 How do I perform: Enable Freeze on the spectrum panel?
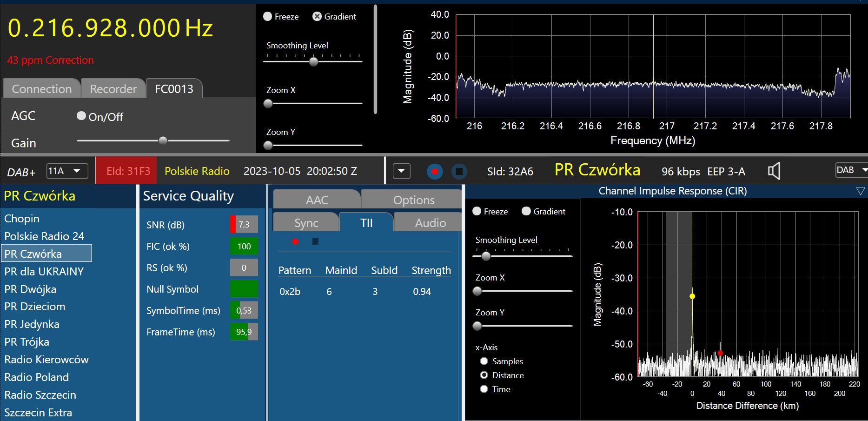(268, 16)
